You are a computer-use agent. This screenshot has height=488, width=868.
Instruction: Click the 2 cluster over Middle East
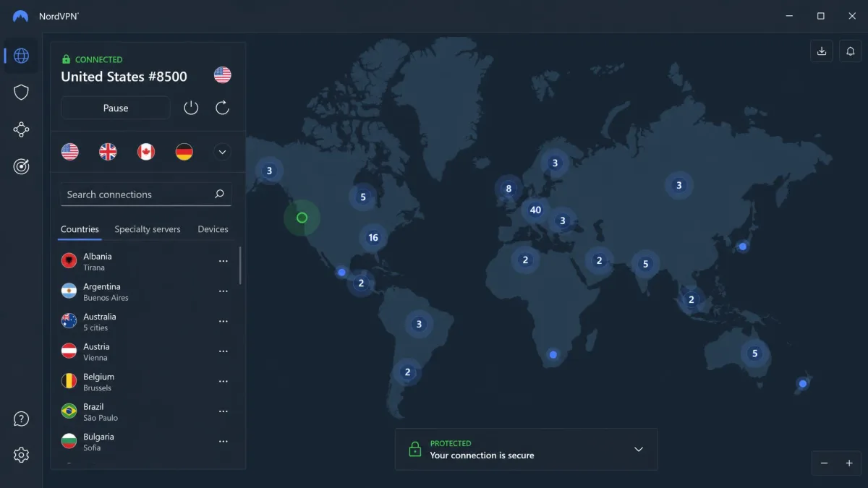coord(599,260)
